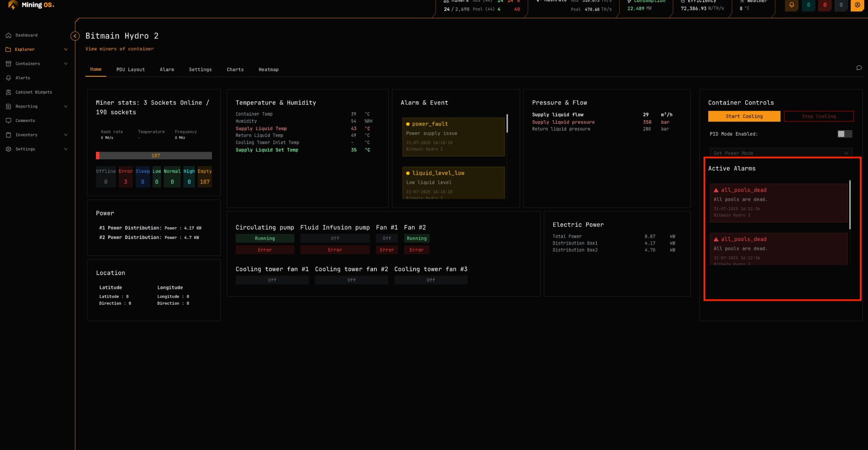Open the chat bubble icon near the tabs
Viewport: 868px width, 450px height.
coord(859,68)
